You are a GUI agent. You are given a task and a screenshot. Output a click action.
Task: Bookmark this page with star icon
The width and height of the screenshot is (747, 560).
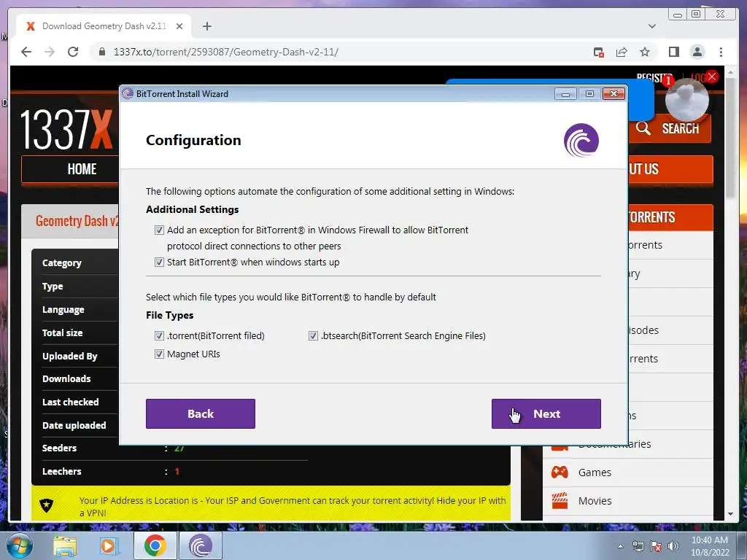pos(645,52)
